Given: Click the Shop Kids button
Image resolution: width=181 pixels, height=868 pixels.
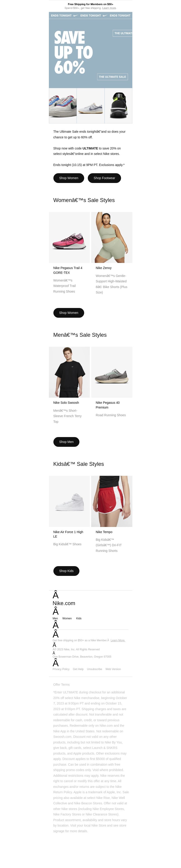Looking at the screenshot, I should (66, 571).
